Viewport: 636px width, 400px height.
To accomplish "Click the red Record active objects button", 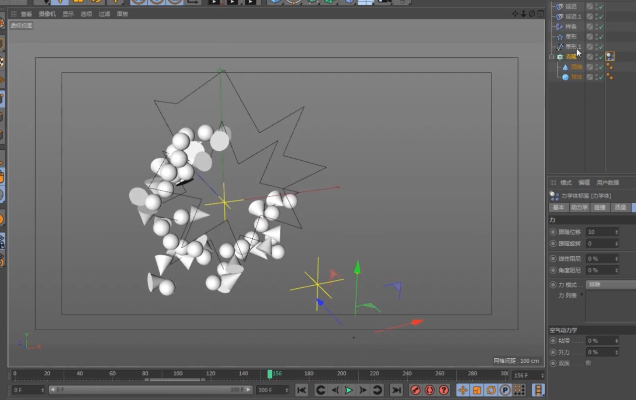I will point(414,390).
